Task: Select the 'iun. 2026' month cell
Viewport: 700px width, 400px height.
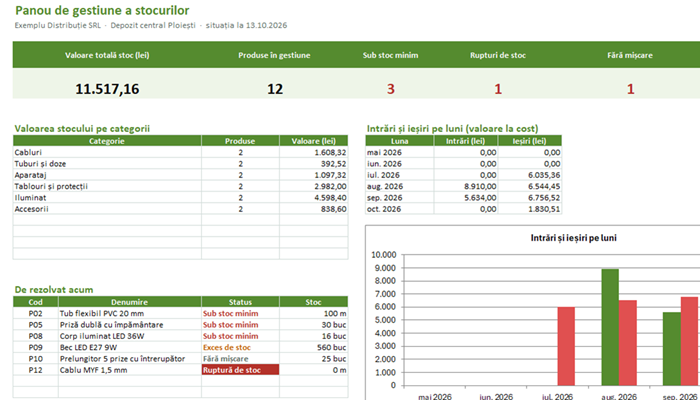Action: [400, 163]
